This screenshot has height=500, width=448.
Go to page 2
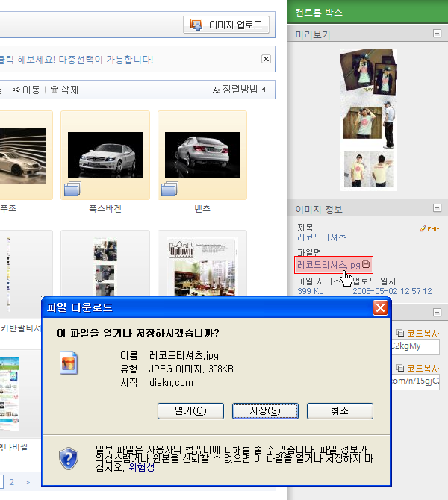[11, 482]
